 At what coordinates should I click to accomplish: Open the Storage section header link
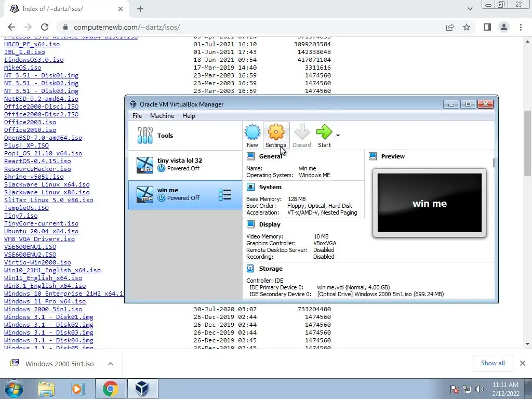[271, 269]
